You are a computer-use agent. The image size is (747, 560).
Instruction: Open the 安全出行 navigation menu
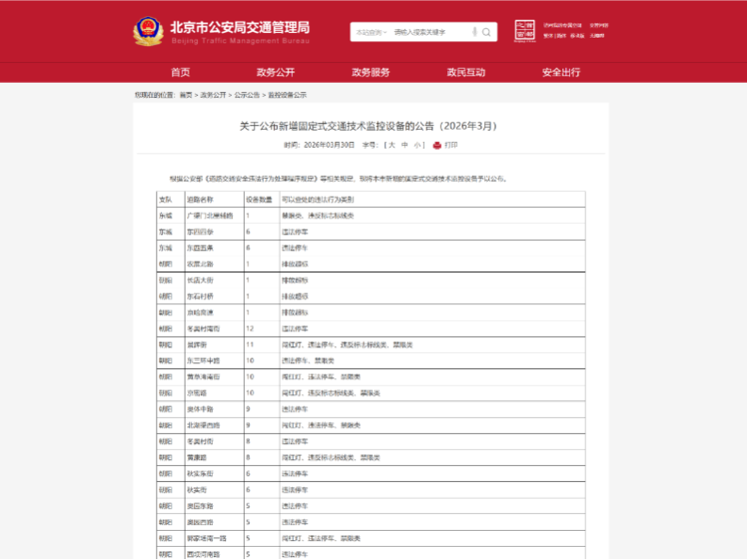[561, 72]
